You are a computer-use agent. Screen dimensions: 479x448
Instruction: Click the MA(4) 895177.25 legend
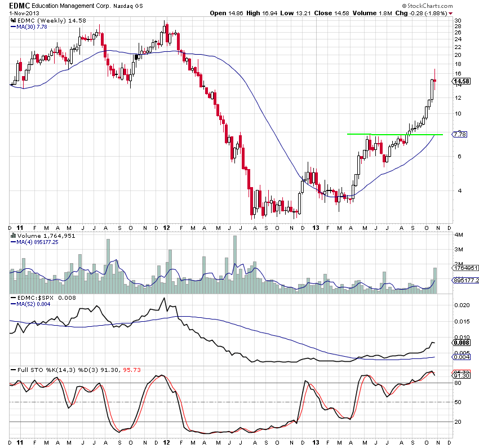click(34, 242)
